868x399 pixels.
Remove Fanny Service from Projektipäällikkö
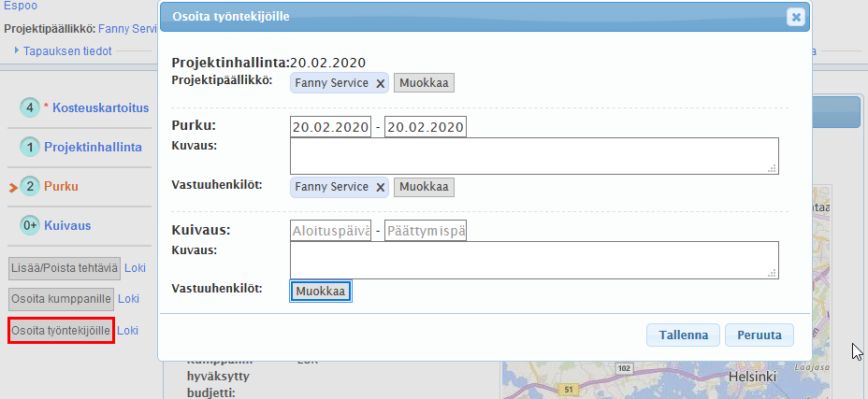point(380,83)
